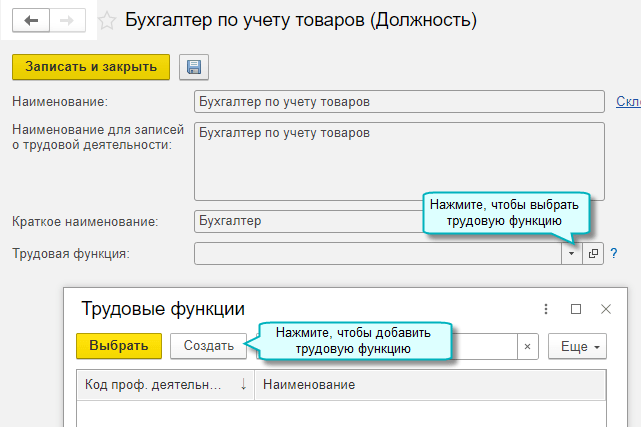641x427 pixels.
Task: Click the Создать button
Action: [x=208, y=346]
